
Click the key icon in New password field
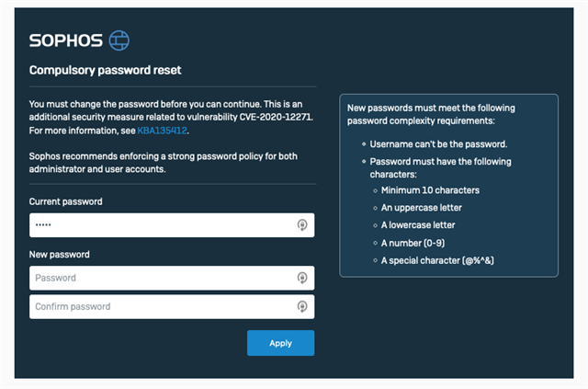302,278
